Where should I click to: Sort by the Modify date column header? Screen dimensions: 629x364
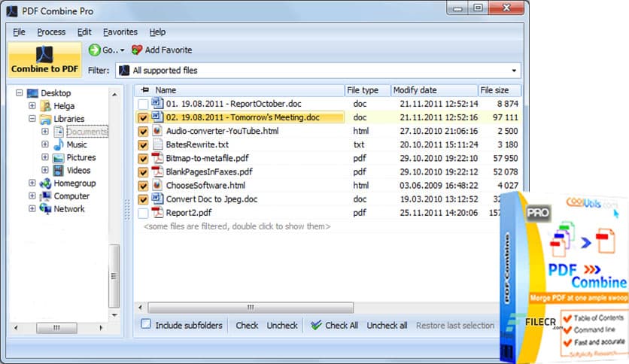click(434, 90)
